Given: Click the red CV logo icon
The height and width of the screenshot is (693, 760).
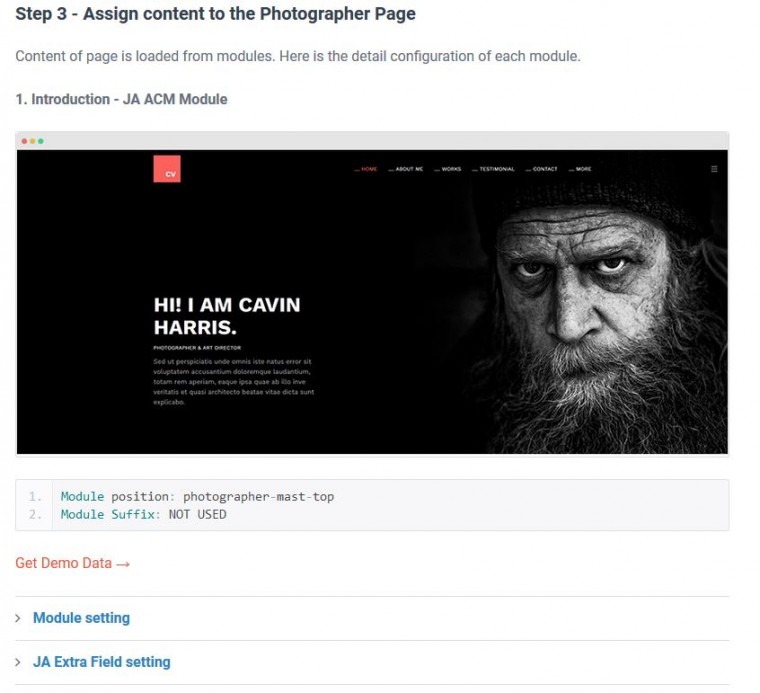Looking at the screenshot, I should pos(167,169).
